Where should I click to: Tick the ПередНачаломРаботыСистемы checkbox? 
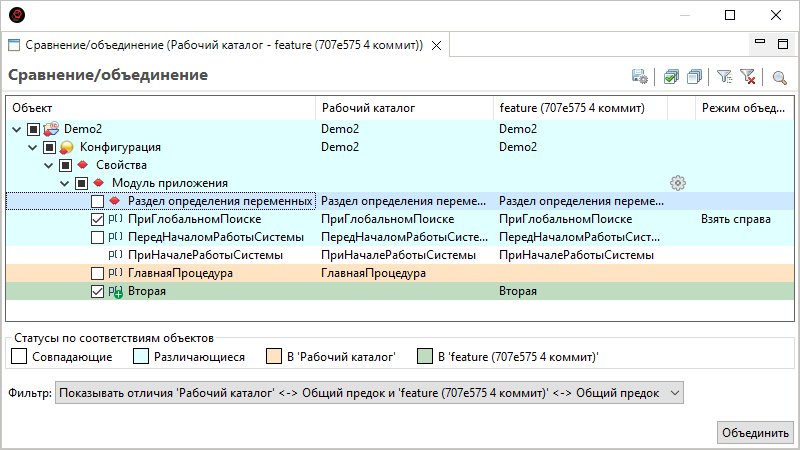point(97,237)
